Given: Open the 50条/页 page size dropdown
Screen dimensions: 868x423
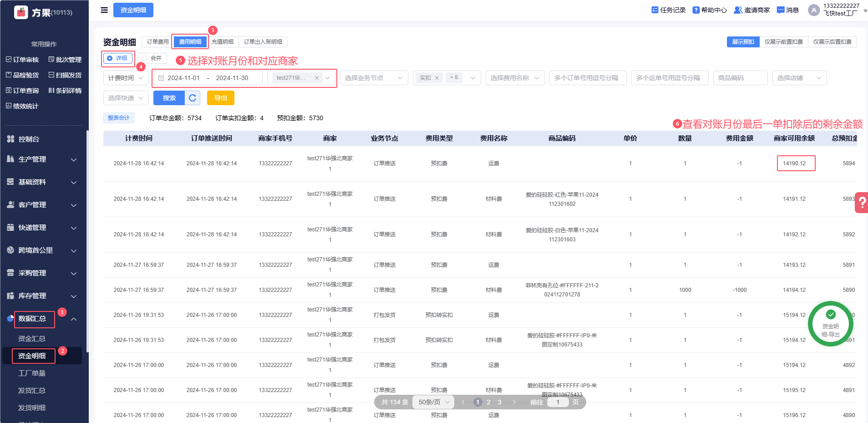Looking at the screenshot, I should coord(433,402).
